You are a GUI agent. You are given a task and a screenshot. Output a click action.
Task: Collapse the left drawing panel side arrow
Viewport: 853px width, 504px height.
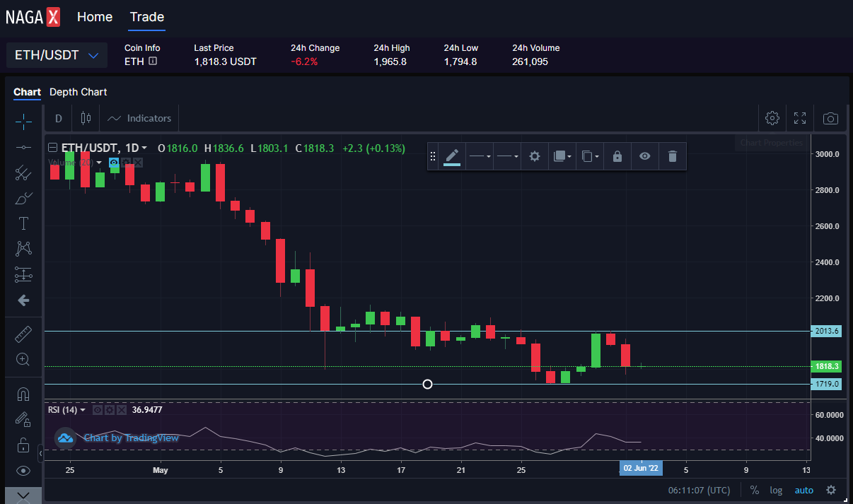[41, 453]
